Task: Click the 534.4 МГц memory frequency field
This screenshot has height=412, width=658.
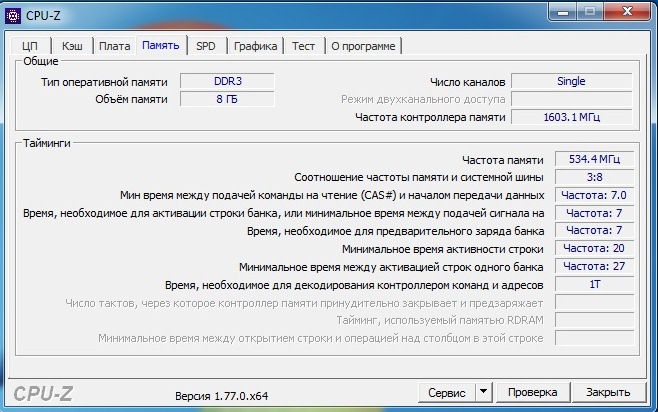Action: (x=594, y=159)
